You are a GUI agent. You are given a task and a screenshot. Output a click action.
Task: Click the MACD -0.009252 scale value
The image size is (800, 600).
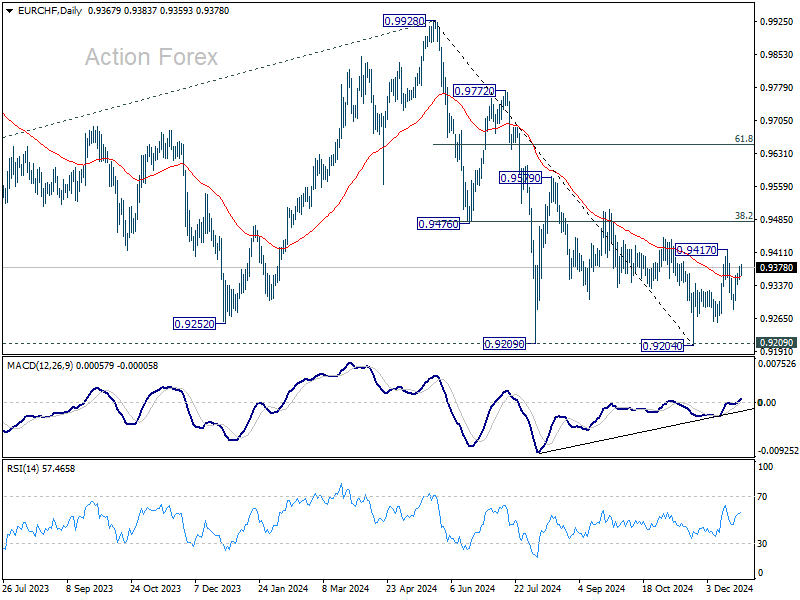pyautogui.click(x=778, y=451)
